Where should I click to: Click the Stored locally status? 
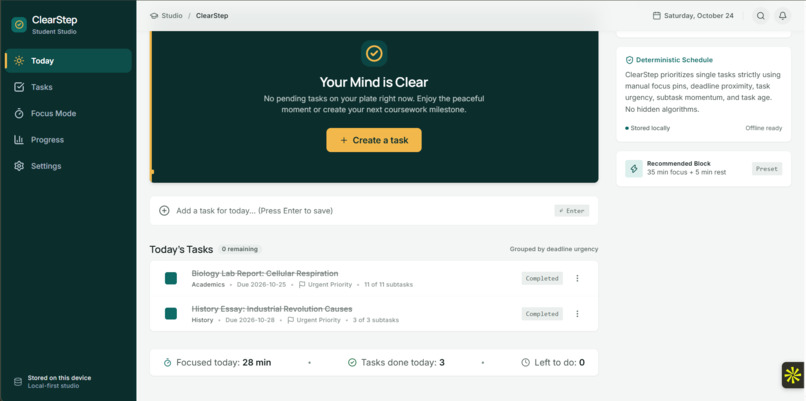pos(648,128)
